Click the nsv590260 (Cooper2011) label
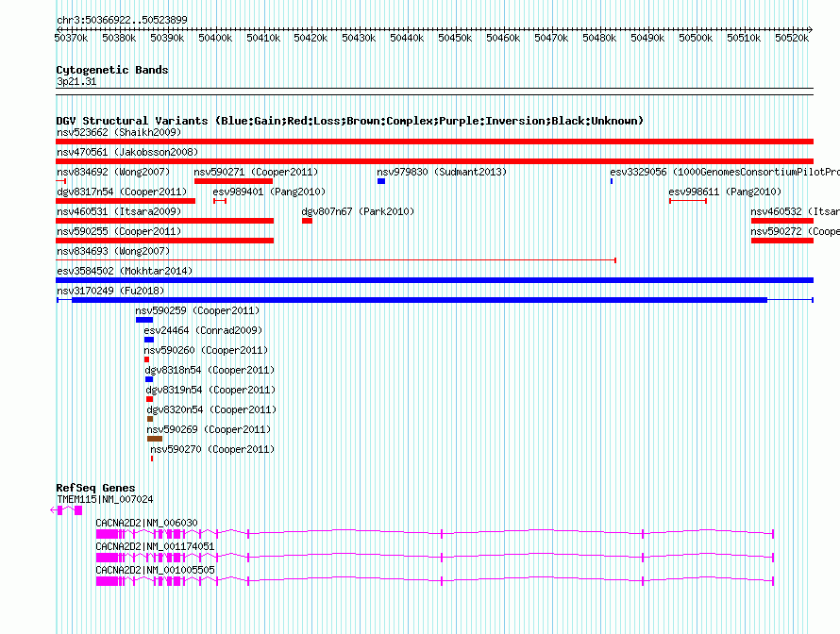Image resolution: width=840 pixels, height=634 pixels. tap(206, 350)
